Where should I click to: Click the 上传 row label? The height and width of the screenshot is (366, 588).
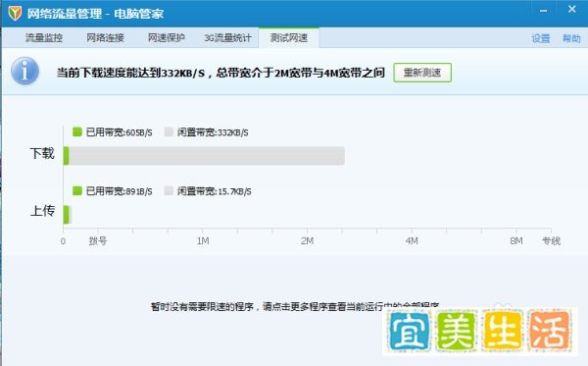coord(42,211)
